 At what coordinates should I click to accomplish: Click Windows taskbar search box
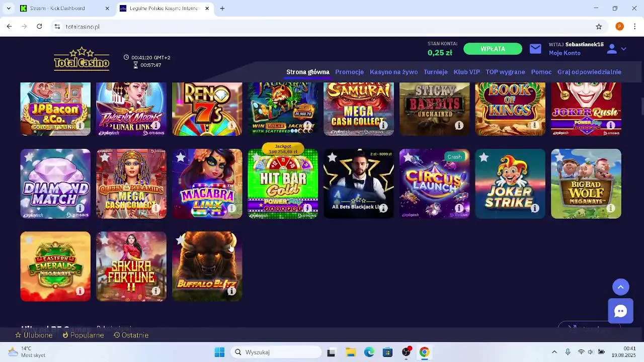tap(276, 352)
